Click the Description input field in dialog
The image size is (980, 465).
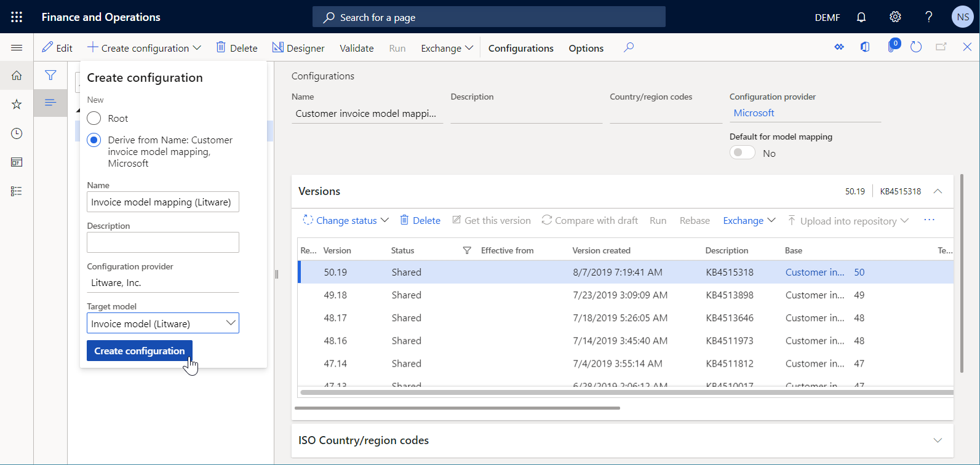pos(163,242)
